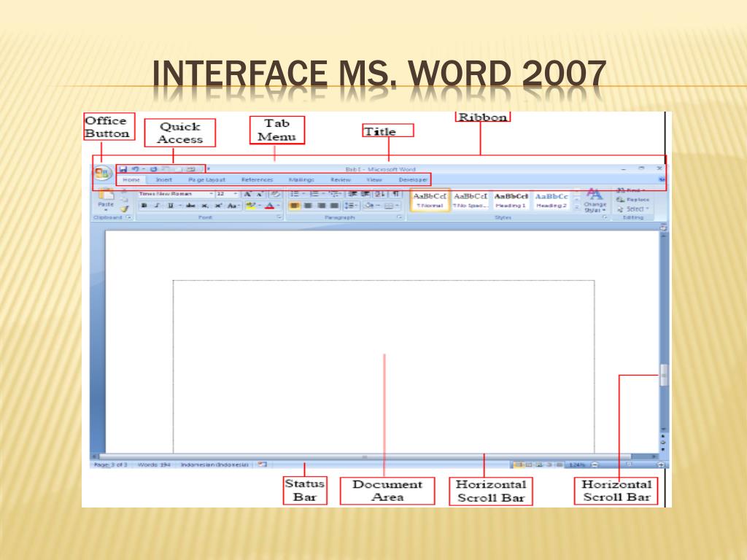Customize the Quick Access toolbar arrow
747x560 pixels.
tap(208, 169)
